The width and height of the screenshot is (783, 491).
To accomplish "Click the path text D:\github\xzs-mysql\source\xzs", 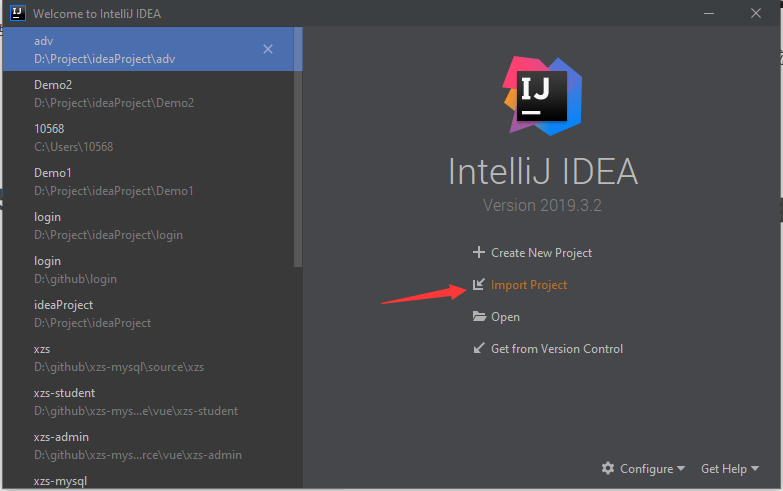I will [x=119, y=367].
